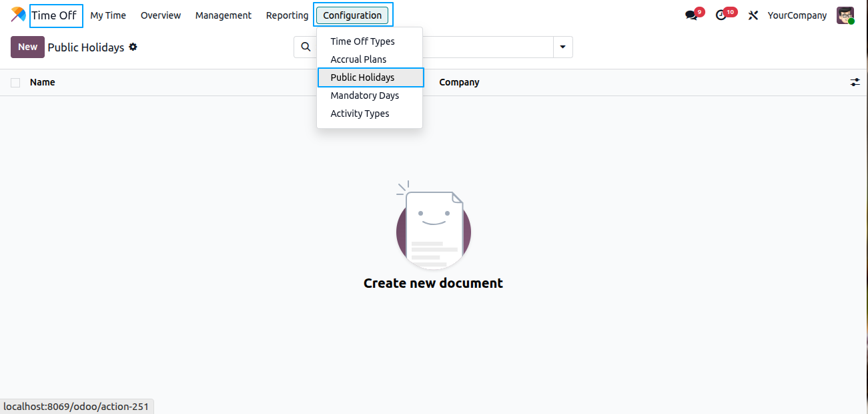Open optional columns settings icon

point(855,82)
